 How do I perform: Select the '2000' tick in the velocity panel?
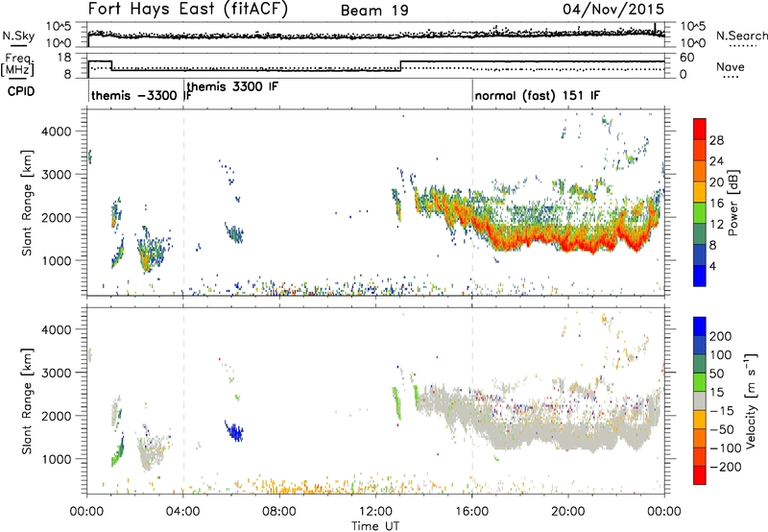[x=56, y=416]
